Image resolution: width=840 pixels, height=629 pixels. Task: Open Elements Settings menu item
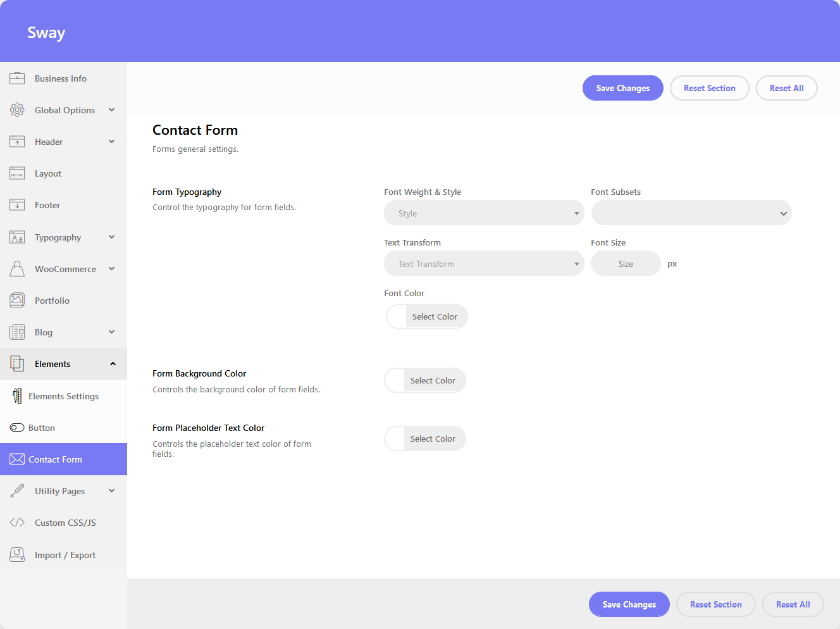pos(63,396)
